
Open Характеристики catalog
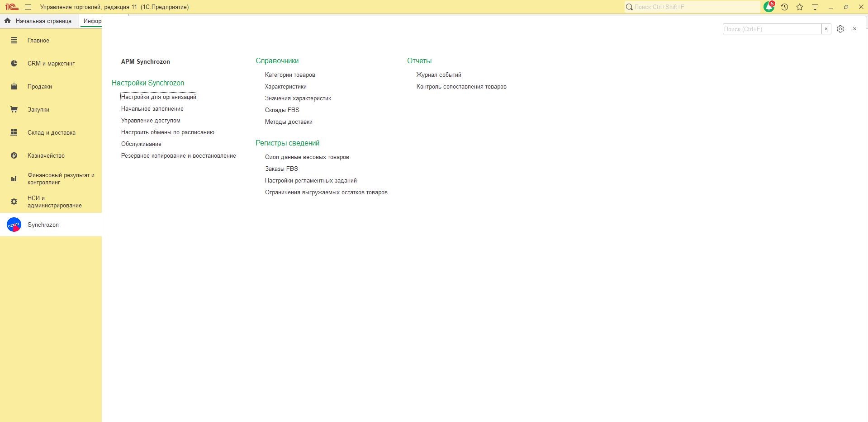286,86
